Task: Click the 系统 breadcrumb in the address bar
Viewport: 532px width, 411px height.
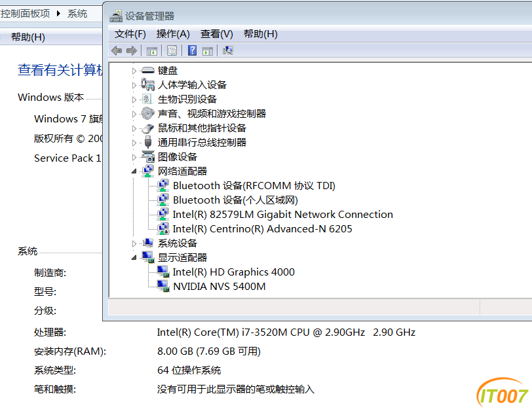Action: coord(77,14)
